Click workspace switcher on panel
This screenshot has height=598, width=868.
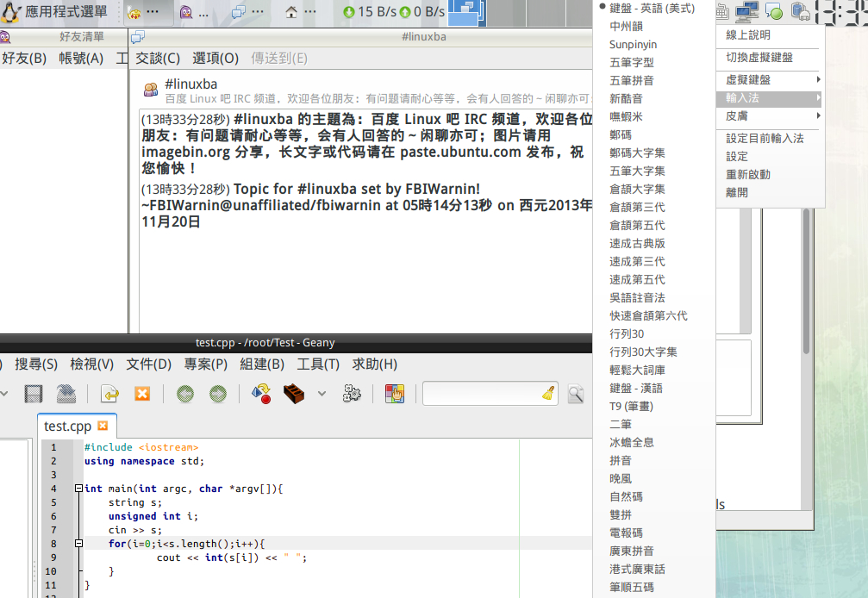[466, 13]
